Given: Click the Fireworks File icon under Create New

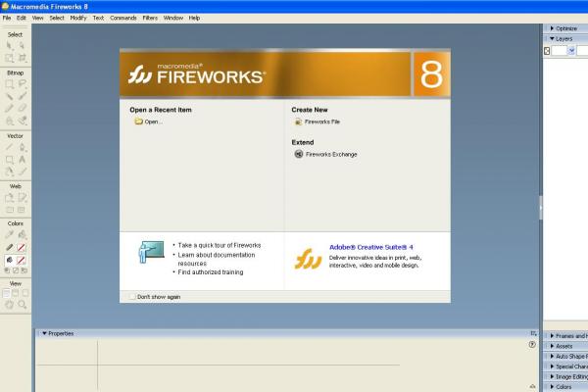Looking at the screenshot, I should 298,122.
